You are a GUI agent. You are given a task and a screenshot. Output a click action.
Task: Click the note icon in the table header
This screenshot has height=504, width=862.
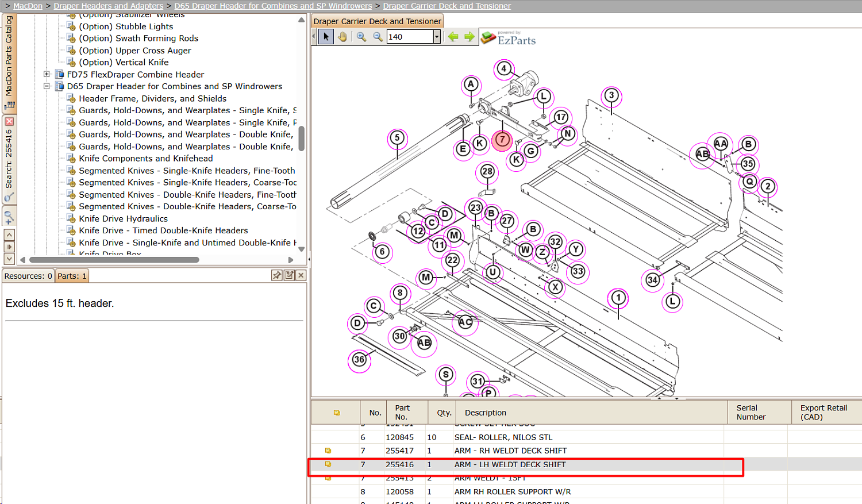coord(337,413)
